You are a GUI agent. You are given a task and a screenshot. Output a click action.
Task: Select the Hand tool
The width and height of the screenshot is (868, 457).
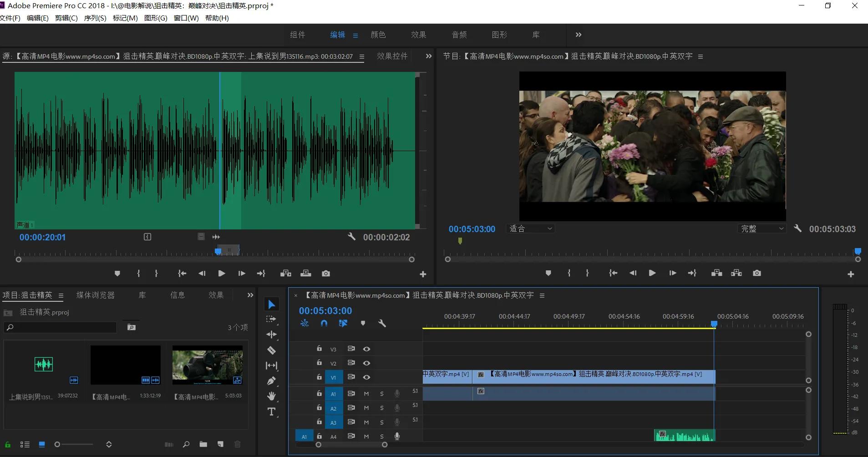(272, 396)
